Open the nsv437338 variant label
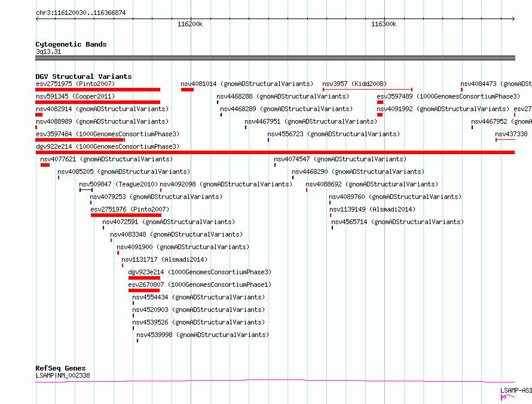This screenshot has height=404, width=532. pos(511,134)
